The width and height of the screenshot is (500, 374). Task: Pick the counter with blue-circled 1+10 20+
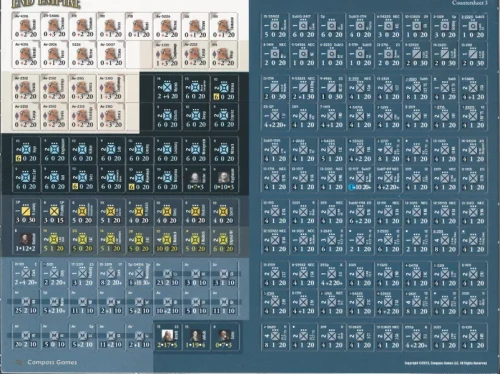tap(360, 179)
